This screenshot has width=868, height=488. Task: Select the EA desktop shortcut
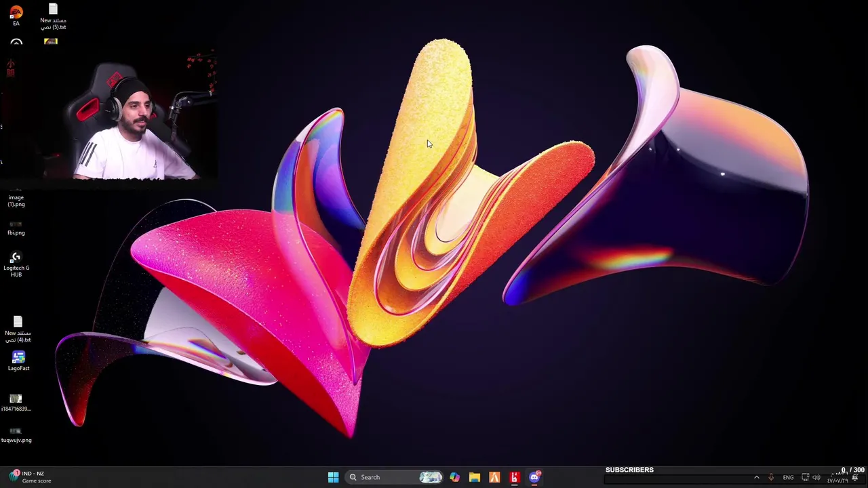(16, 16)
